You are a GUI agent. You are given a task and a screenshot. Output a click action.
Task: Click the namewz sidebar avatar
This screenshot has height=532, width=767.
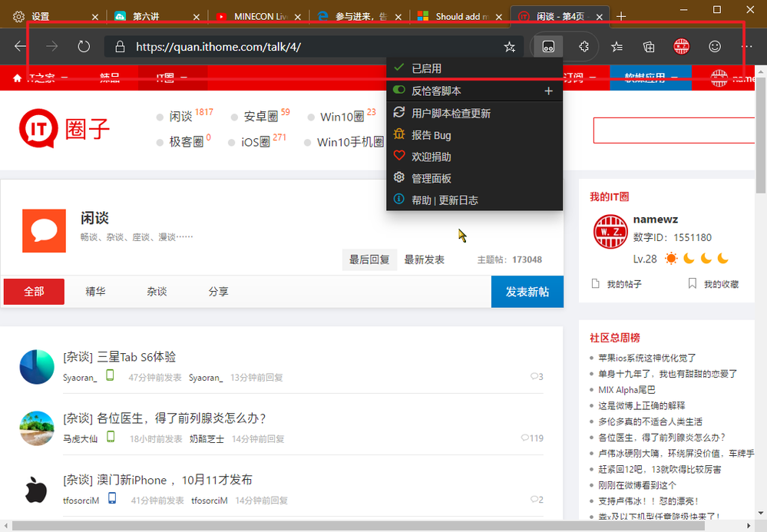click(x=610, y=232)
